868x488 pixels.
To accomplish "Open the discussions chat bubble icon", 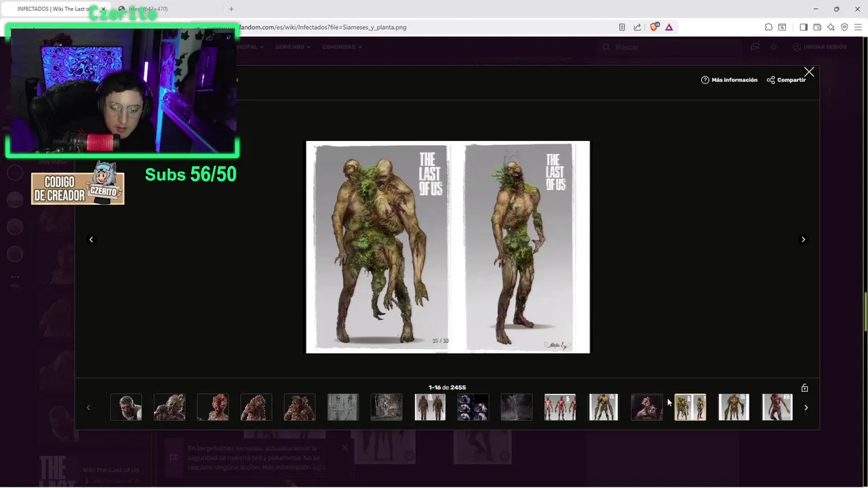I will 755,47.
